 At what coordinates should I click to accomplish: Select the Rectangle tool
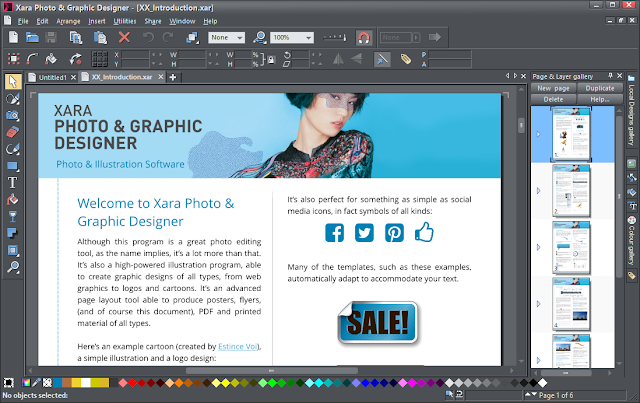13,166
